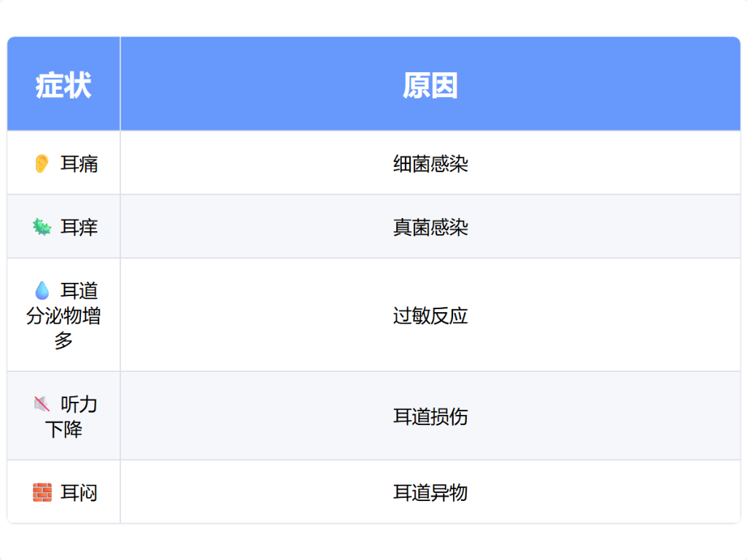Viewport: 747px width, 560px height.
Task: Click the muted speaker icon
Action: click(42, 404)
